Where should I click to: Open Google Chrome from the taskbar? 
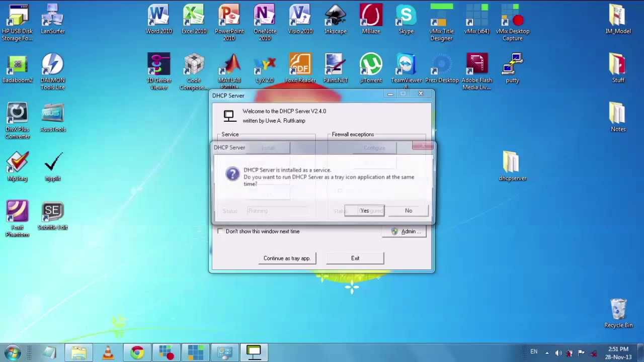[x=137, y=352]
